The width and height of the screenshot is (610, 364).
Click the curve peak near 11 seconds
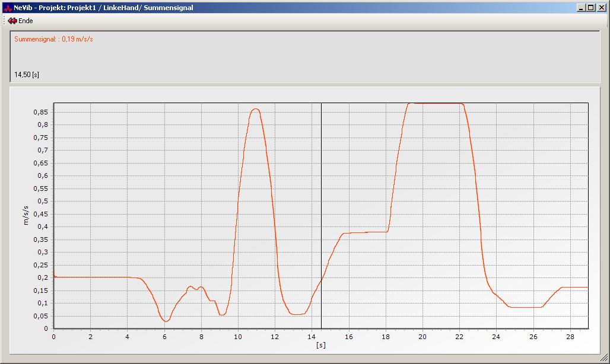tap(255, 109)
